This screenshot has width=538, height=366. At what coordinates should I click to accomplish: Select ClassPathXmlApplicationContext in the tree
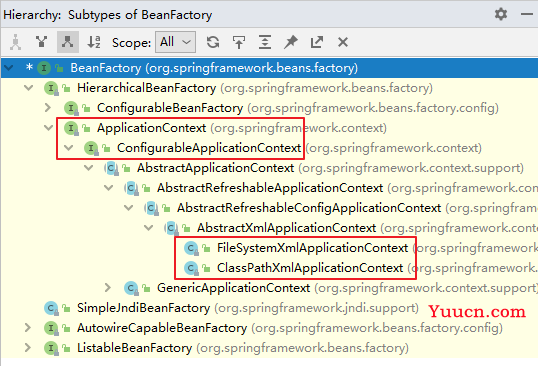tap(310, 268)
